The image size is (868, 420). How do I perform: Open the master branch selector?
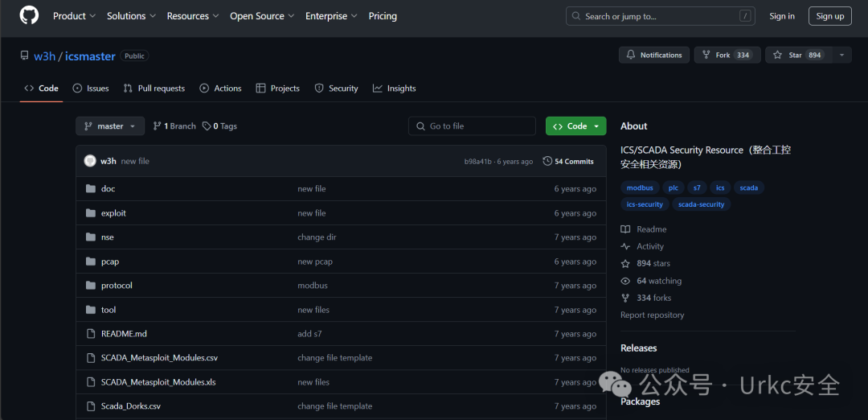(x=110, y=126)
